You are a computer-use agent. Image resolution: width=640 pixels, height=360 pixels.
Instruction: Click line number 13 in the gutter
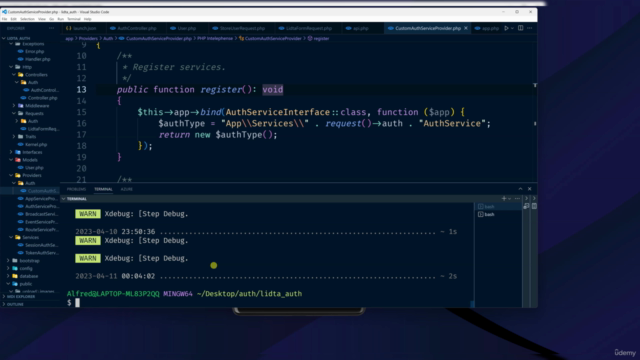click(x=81, y=89)
